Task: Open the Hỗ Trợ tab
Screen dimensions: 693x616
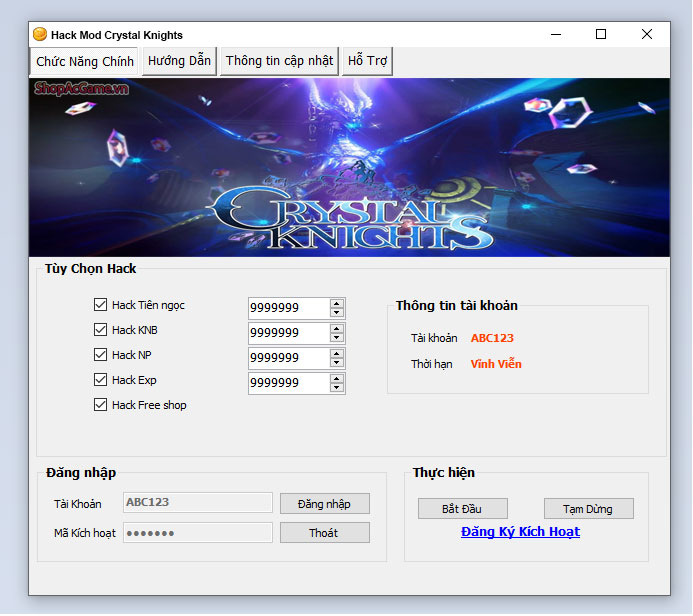Action: tap(367, 61)
